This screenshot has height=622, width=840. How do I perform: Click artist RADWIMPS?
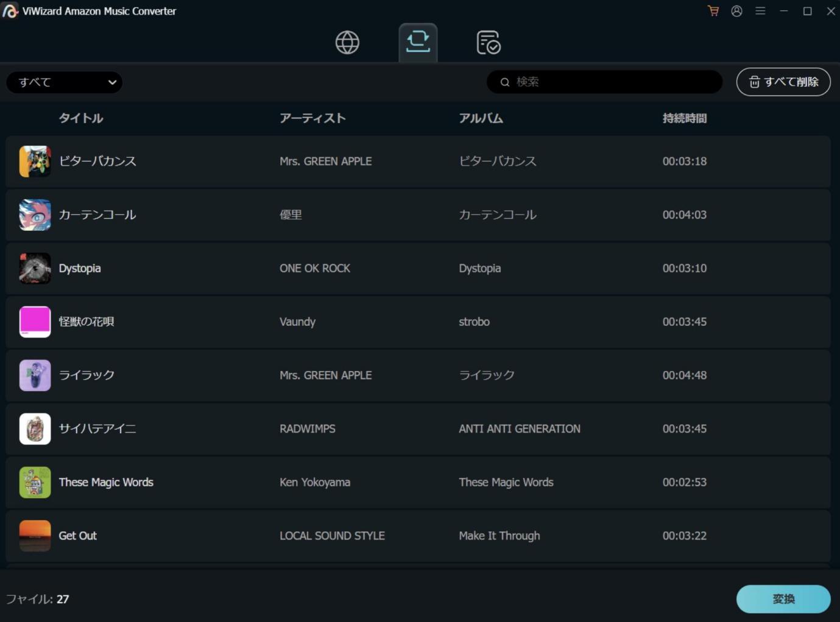[308, 429]
